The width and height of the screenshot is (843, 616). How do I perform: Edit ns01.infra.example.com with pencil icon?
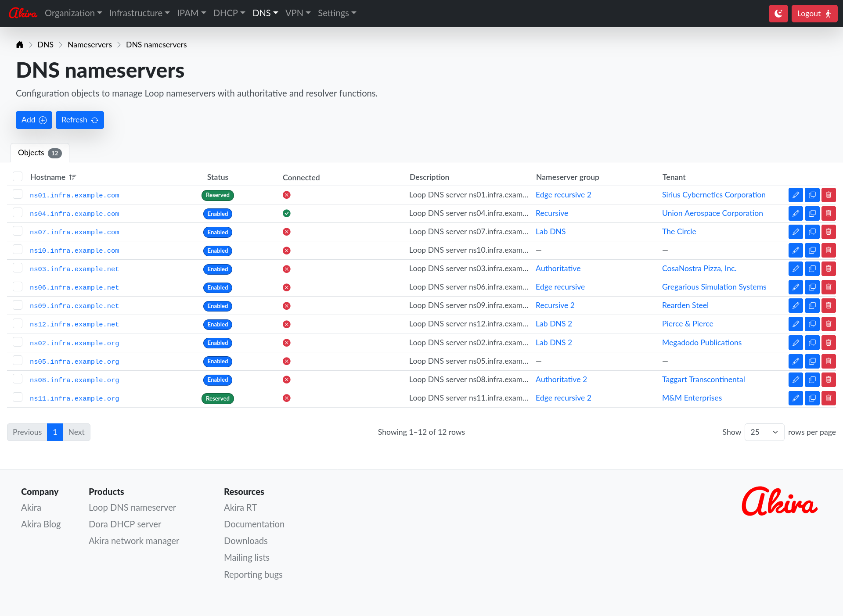[x=796, y=195]
